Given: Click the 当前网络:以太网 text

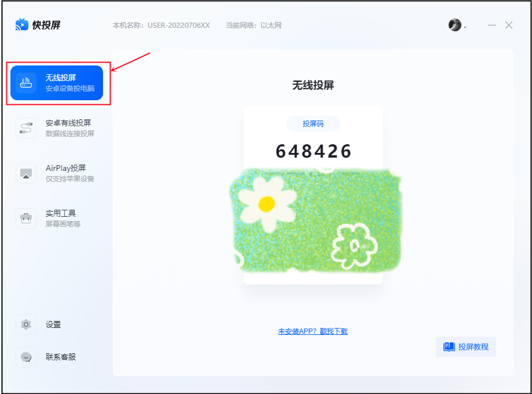Looking at the screenshot, I should pos(254,25).
